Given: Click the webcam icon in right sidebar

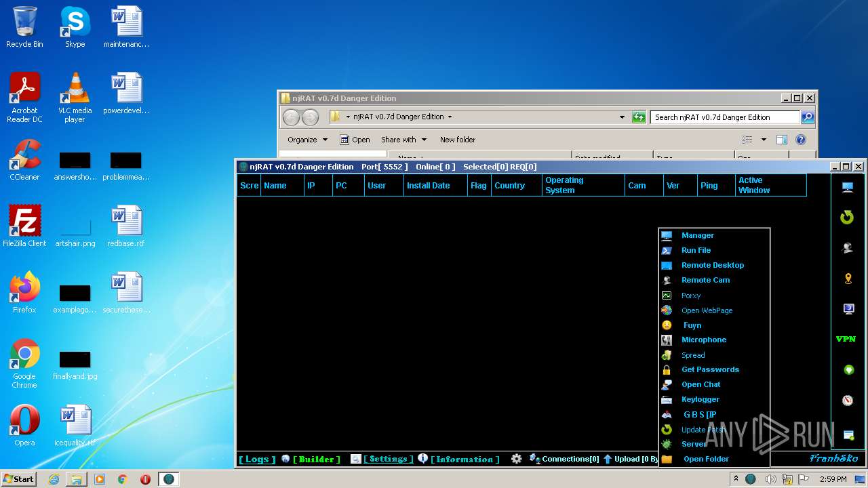Looking at the screenshot, I should click(x=847, y=248).
